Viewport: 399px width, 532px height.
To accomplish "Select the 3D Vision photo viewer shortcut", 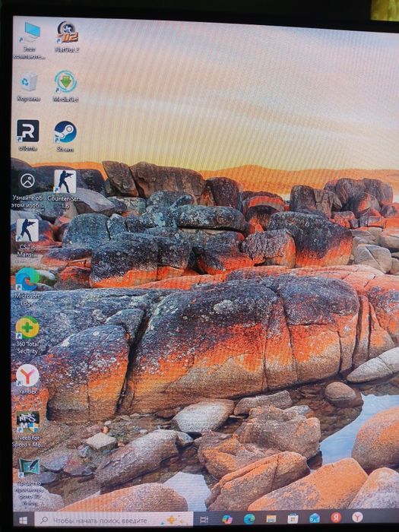I will (29, 482).
